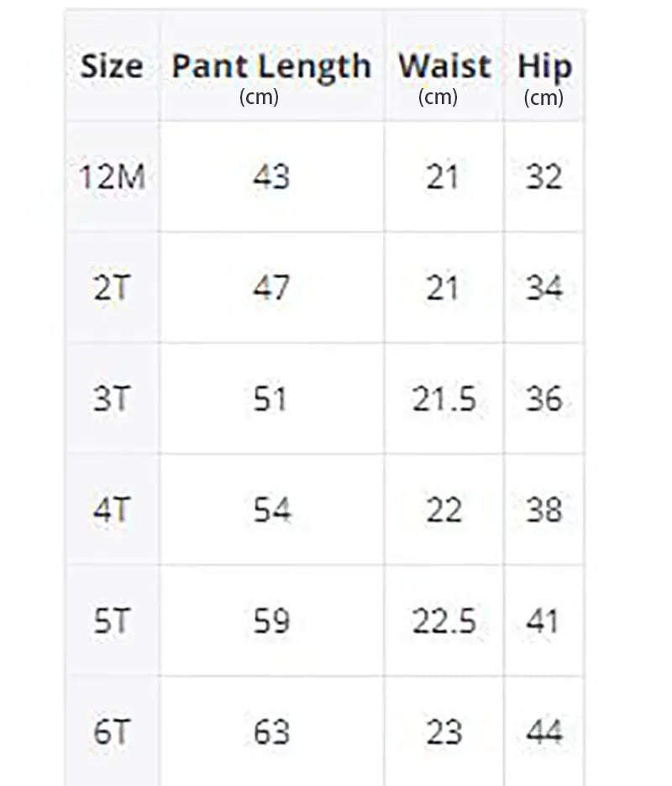
Task: Click the Pant Length column header
Action: click(x=271, y=67)
